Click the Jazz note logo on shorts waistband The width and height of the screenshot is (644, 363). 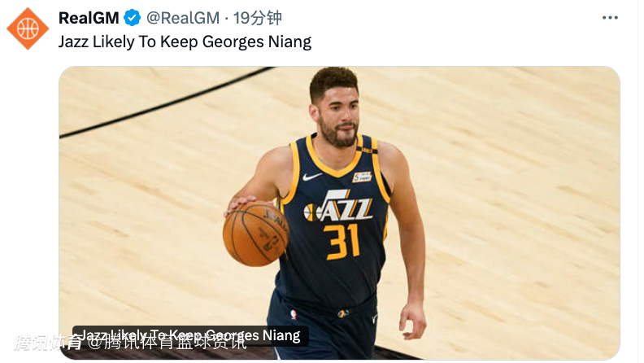[x=343, y=313]
